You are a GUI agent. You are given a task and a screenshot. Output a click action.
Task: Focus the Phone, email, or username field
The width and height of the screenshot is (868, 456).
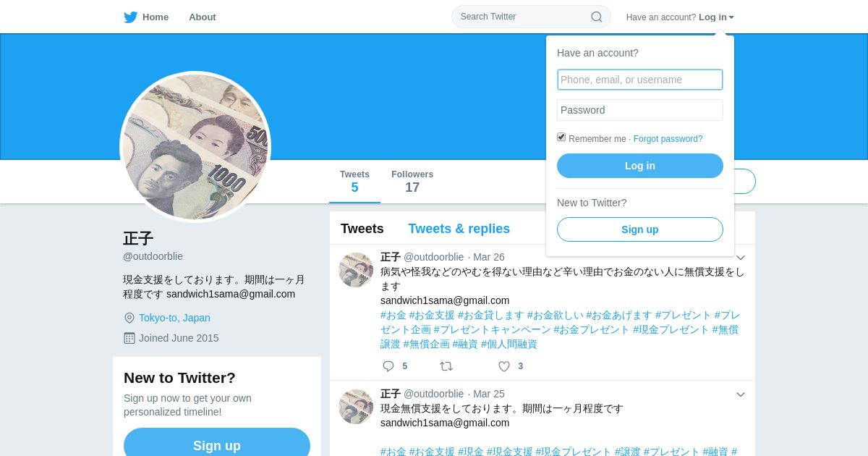pos(640,80)
